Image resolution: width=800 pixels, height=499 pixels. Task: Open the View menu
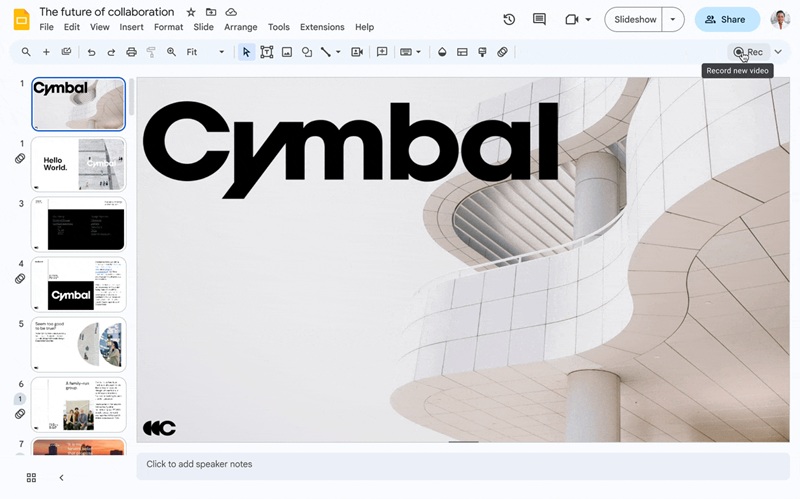click(x=99, y=27)
